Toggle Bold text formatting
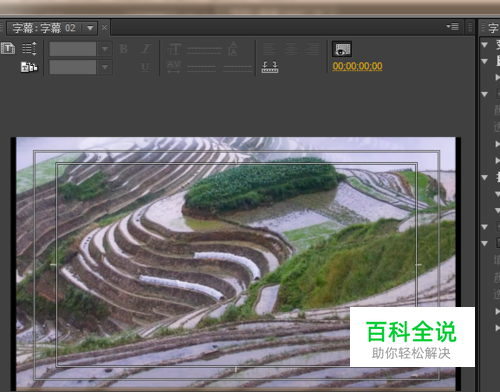Screen dimensions: 500x392 pyautogui.click(x=123, y=49)
